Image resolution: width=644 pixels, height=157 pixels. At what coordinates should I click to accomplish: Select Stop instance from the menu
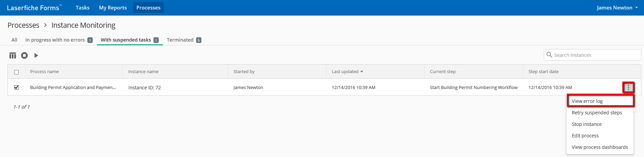586,124
